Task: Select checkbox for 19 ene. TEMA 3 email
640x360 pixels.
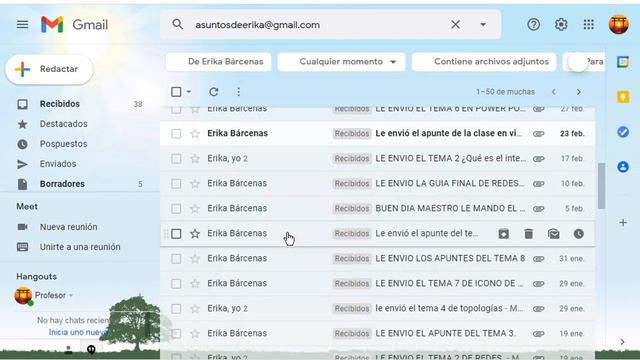Action: (176, 333)
